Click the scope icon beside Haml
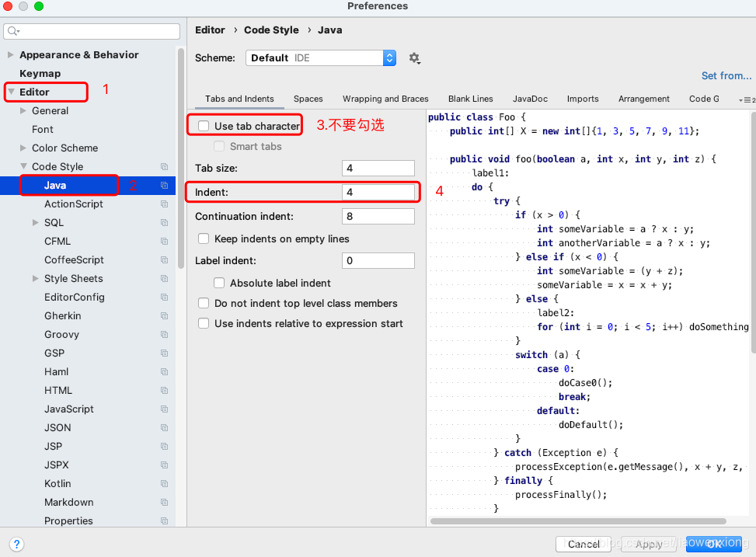 click(x=165, y=372)
